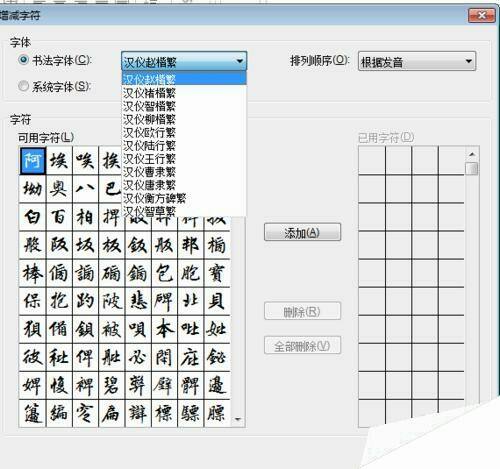Select the 標 character cell
The height and width of the screenshot is (469, 500).
click(164, 413)
